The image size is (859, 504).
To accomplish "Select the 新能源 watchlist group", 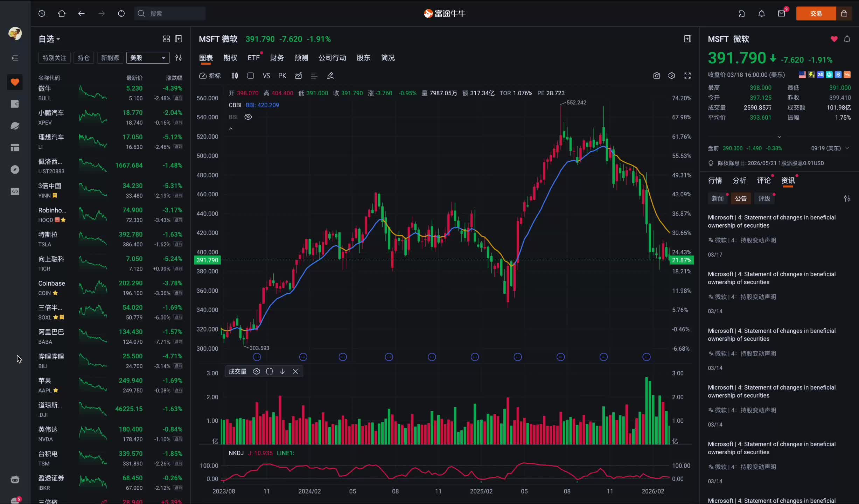I will pos(110,58).
